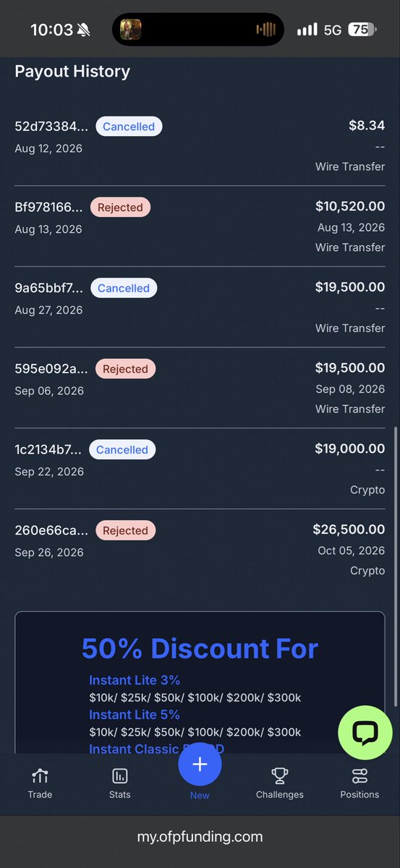Tap the audio waveform indicator in Dynamic Island
400x868 pixels.
[266, 30]
